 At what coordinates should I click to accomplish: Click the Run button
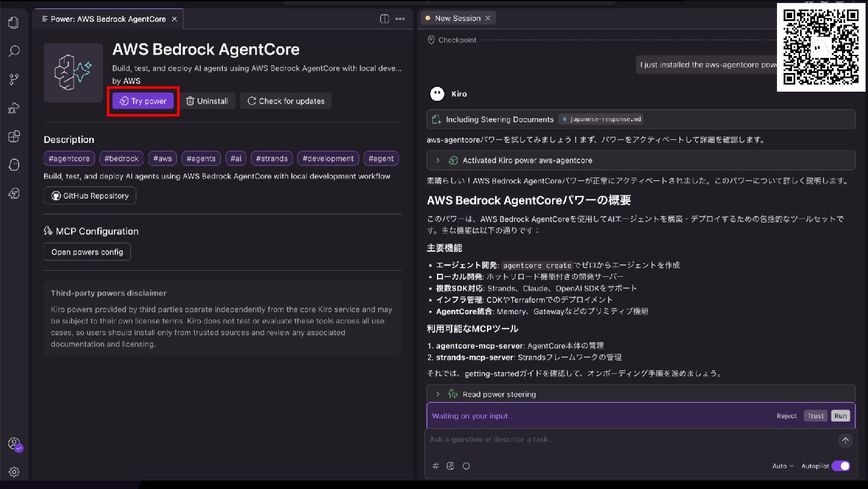[840, 416]
